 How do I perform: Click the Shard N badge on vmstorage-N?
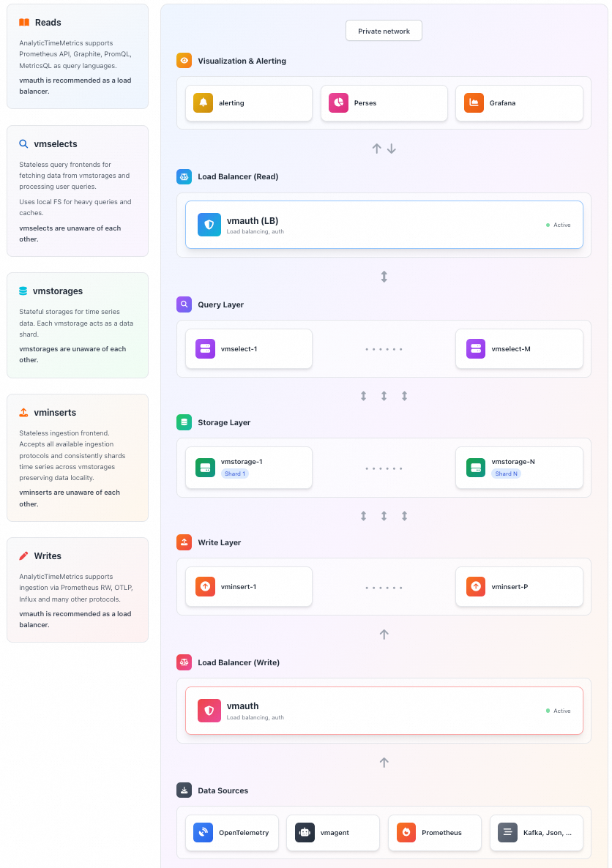506,474
